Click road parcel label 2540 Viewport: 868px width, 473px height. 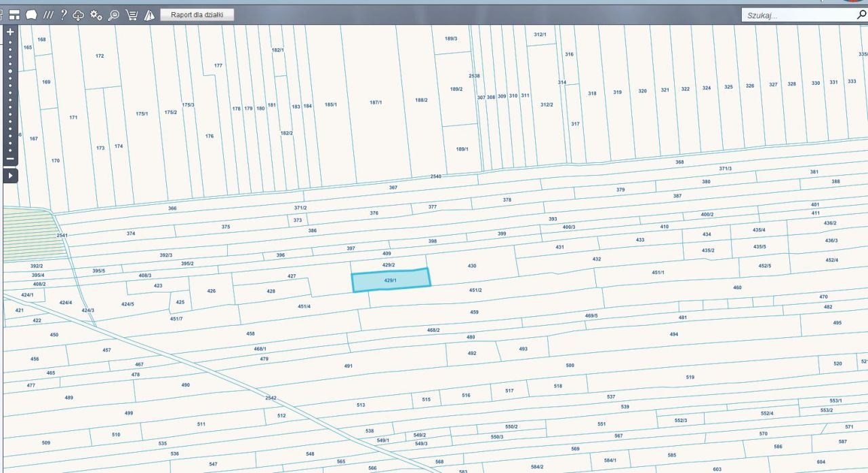pyautogui.click(x=435, y=176)
